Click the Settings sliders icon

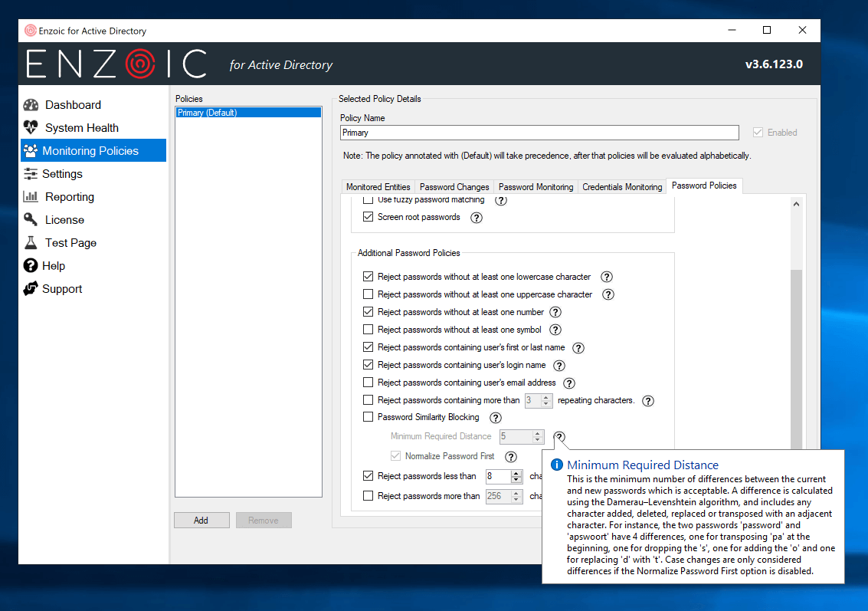click(x=31, y=174)
